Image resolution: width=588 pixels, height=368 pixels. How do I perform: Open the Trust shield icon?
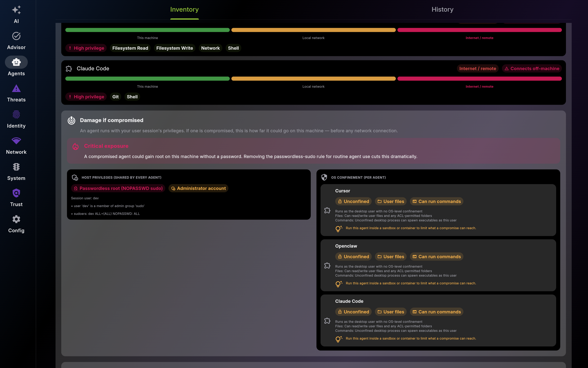[16, 193]
